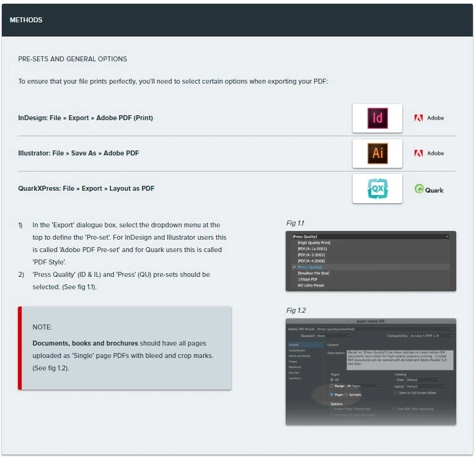
Task: Click the bold Documents, books and brochures text
Action: [x=86, y=343]
